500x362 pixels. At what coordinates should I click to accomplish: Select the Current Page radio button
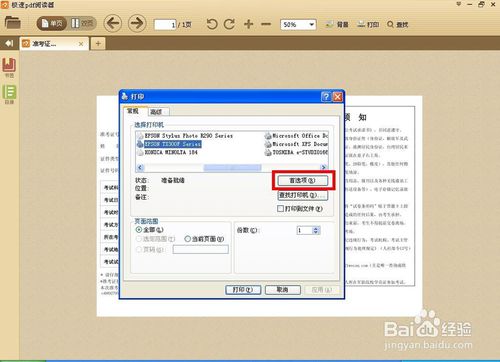coord(187,239)
